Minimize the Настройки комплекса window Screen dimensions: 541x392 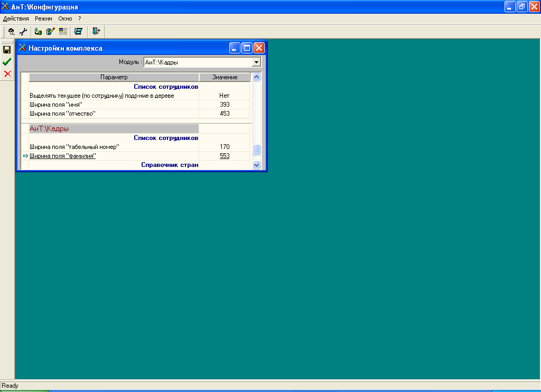pos(235,48)
